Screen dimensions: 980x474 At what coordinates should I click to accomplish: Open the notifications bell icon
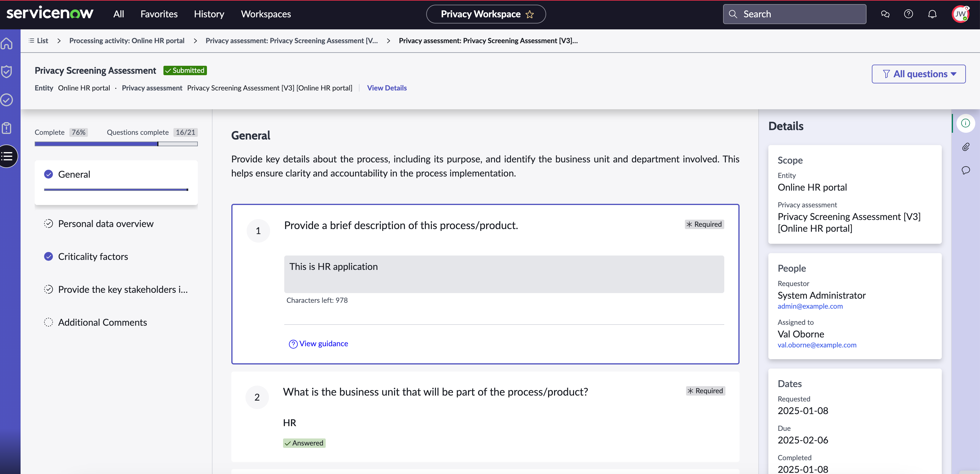click(932, 14)
